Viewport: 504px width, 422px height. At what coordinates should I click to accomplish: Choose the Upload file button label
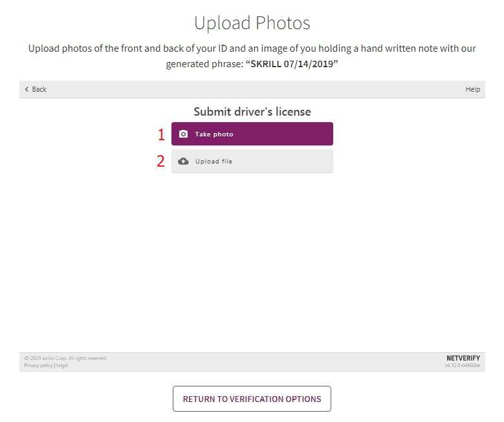tap(214, 162)
